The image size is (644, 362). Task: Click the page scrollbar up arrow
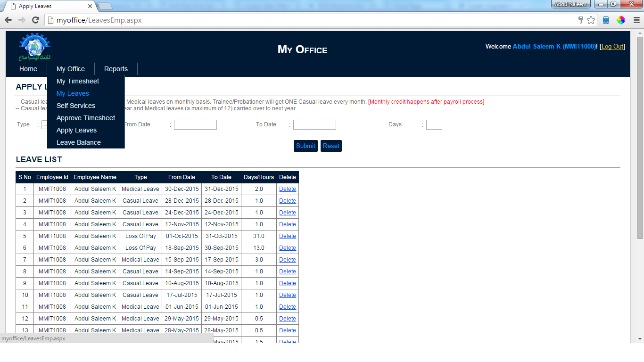coord(639,33)
